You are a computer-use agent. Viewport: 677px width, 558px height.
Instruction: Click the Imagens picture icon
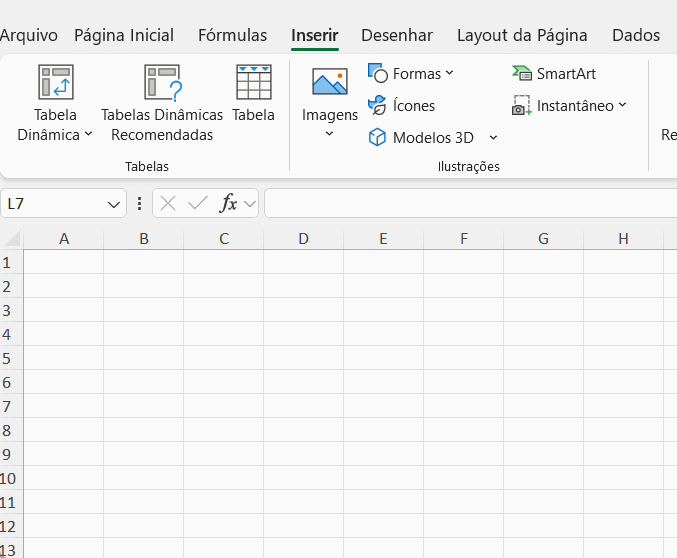pos(329,83)
